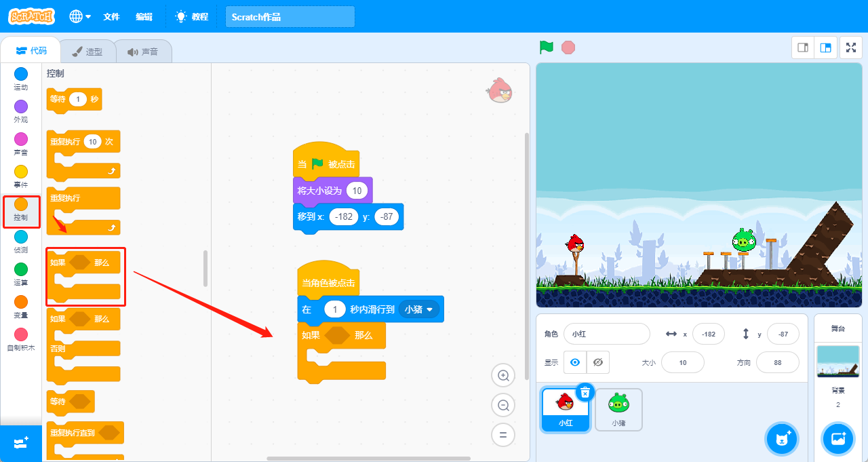This screenshot has width=868, height=462.
Task: Open 教程 tutorials
Action: [192, 16]
